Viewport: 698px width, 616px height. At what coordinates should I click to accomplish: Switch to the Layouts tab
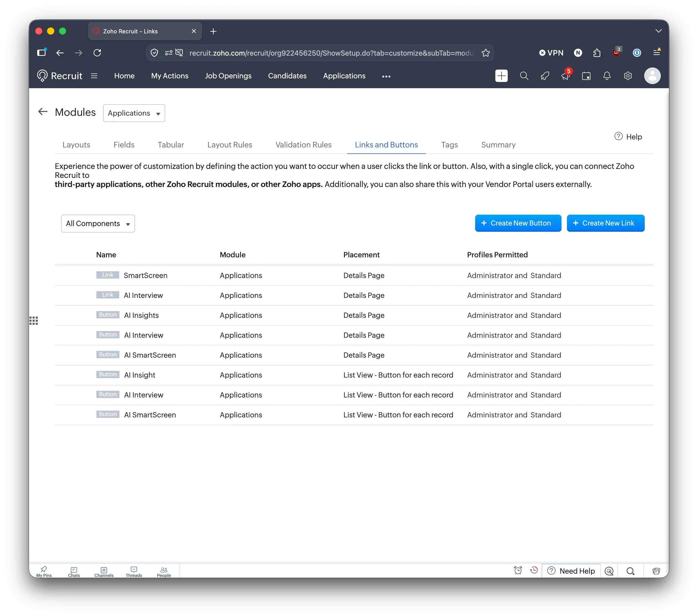76,145
